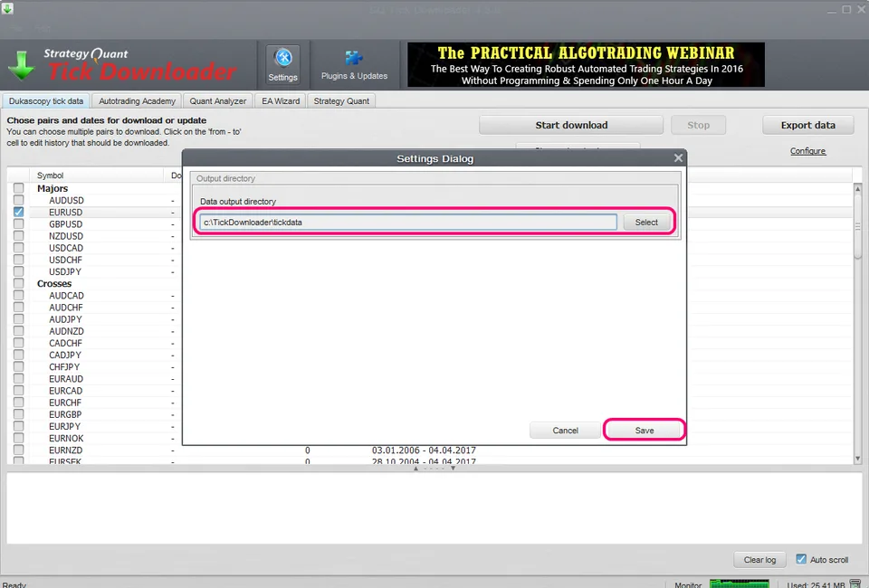Switch to the EA Wizard tab

click(x=281, y=100)
